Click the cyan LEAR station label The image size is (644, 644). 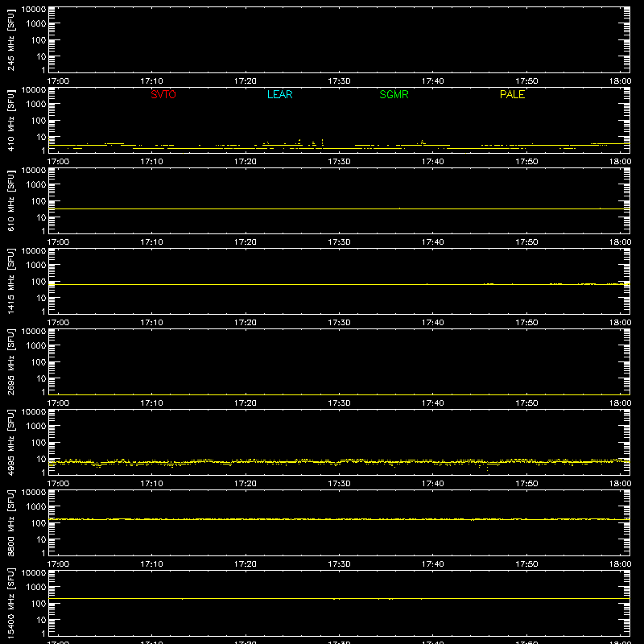point(279,94)
